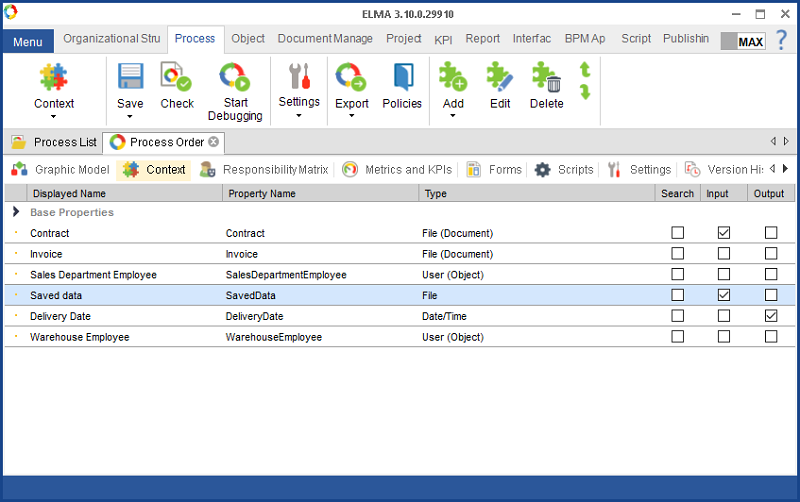Open the Context puzzle icon in ribbon
The height and width of the screenshot is (502, 800).
(54, 77)
